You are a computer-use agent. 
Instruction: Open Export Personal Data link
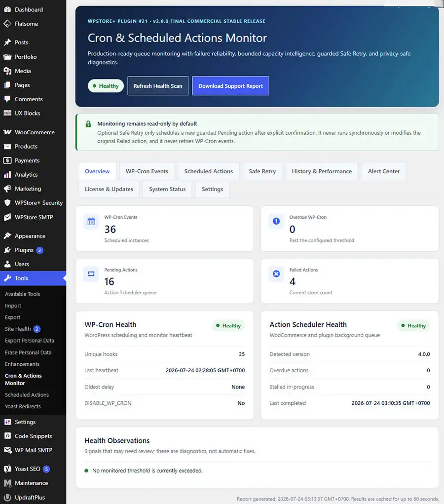30,341
